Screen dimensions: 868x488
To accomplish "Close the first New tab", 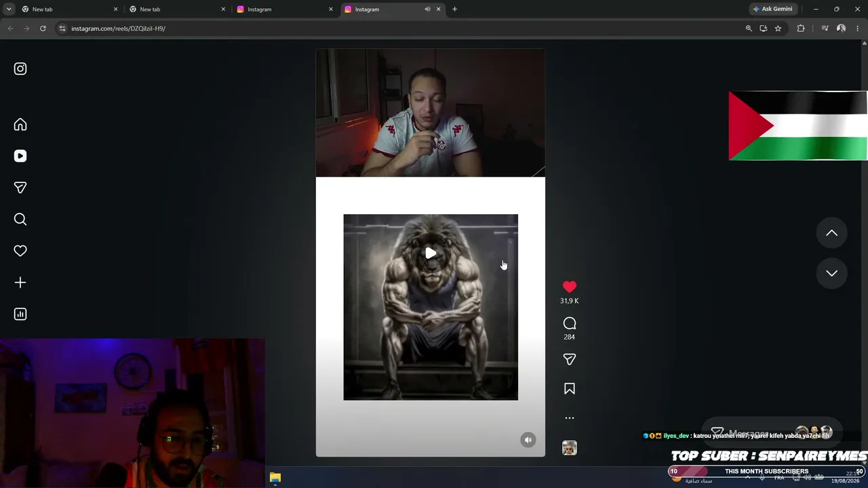I will [115, 9].
